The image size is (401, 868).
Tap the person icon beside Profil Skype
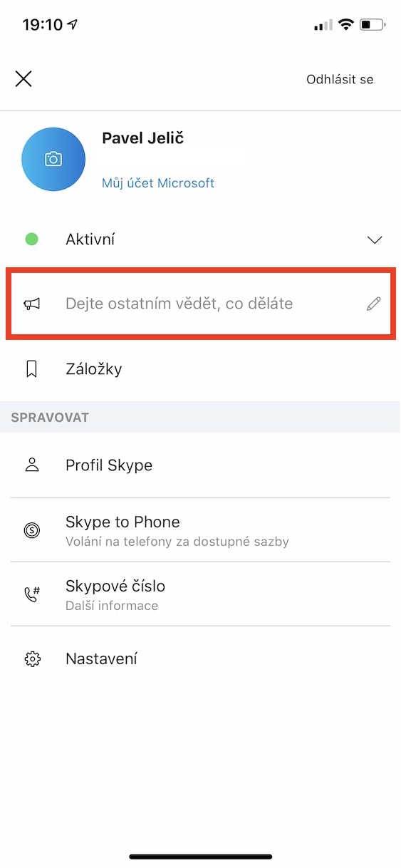[x=32, y=465]
